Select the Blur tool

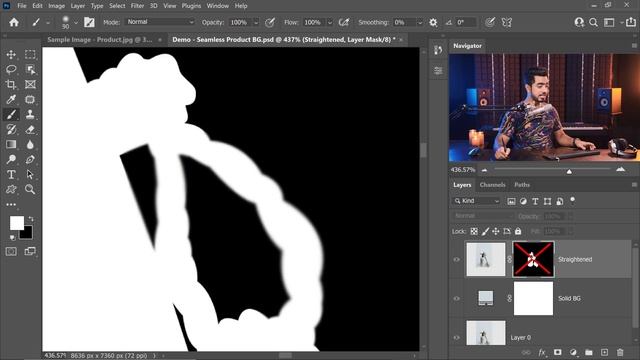30,144
